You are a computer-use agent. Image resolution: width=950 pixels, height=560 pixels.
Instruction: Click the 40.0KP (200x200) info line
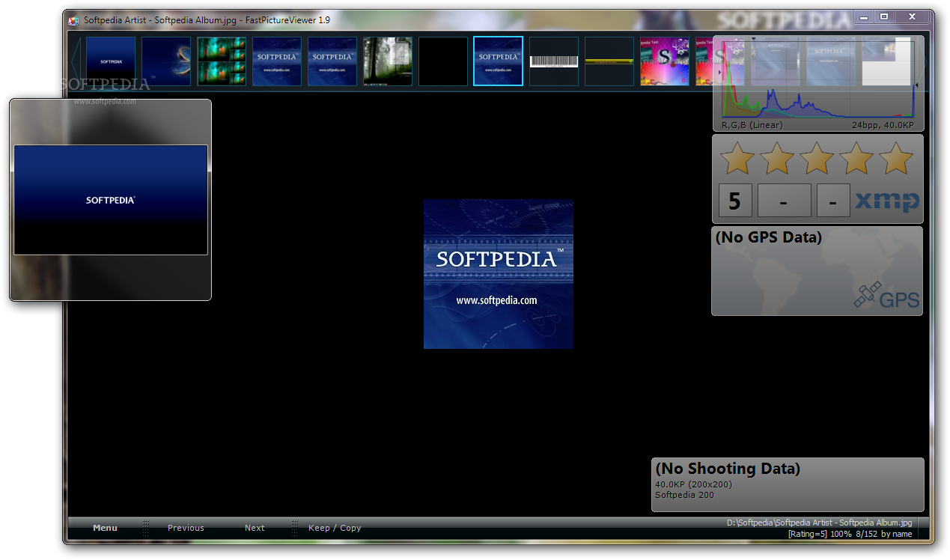693,484
